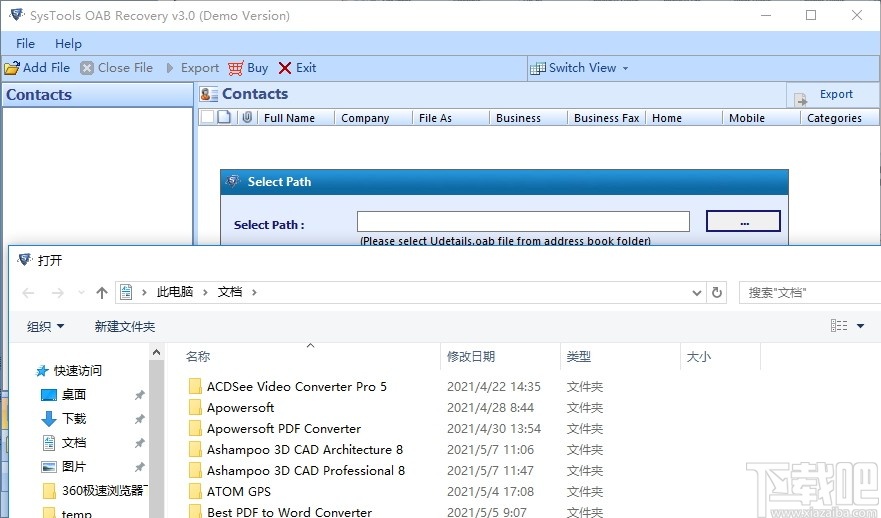Open the Buy shopping cart item
The image size is (881, 518).
[x=248, y=68]
